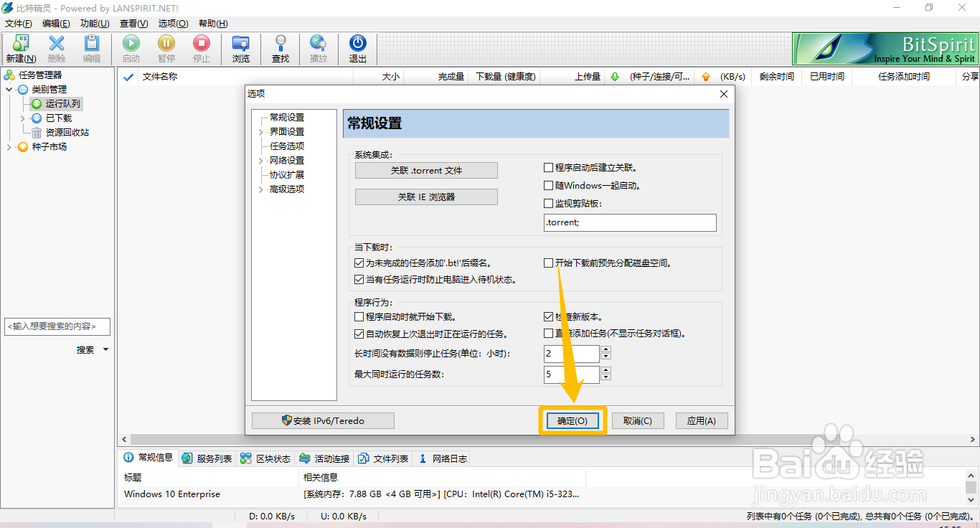Click the 确定 button to confirm settings

point(572,421)
